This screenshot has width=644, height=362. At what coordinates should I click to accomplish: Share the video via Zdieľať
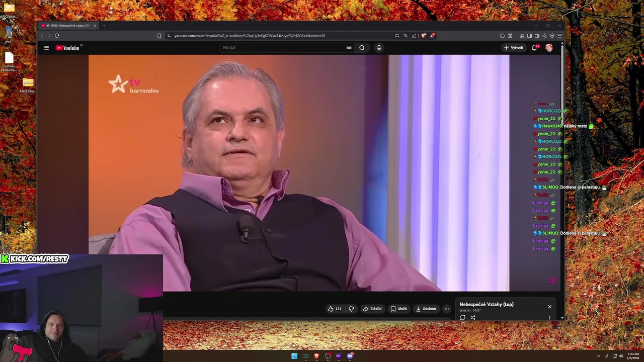pos(372,309)
